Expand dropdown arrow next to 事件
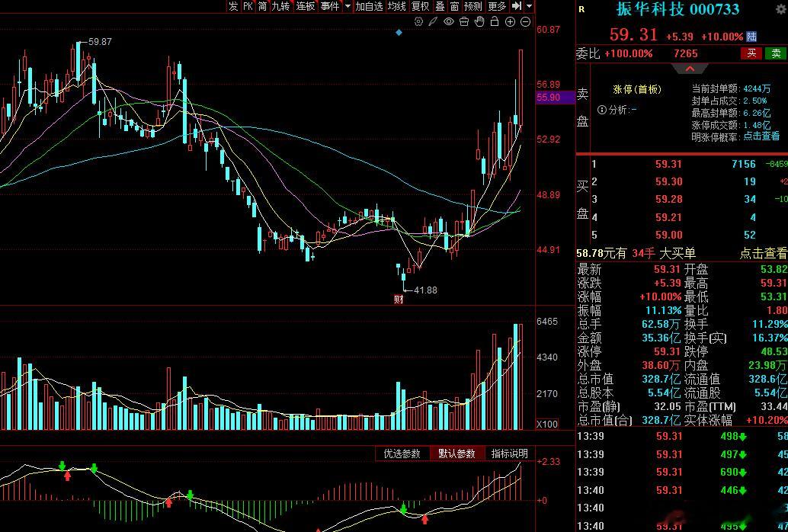This screenshot has width=788, height=532. (348, 6)
